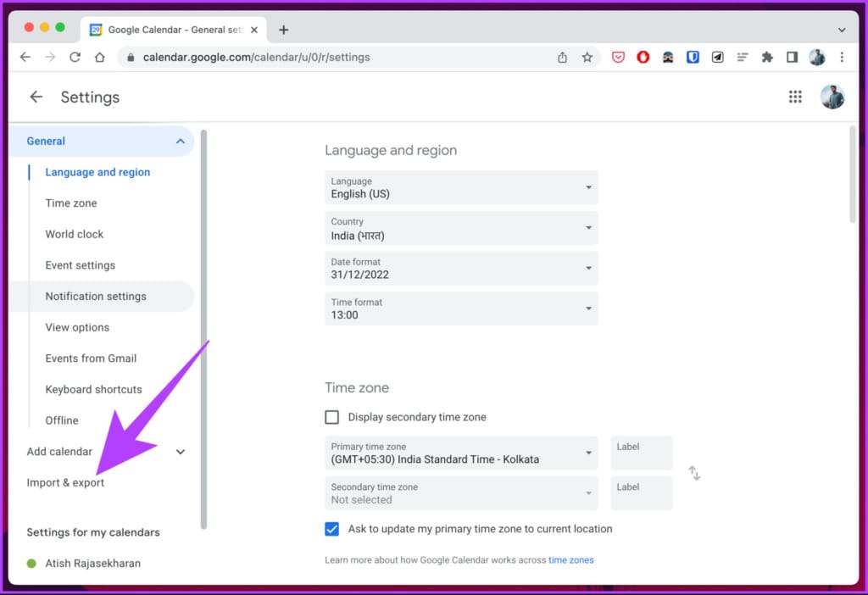The width and height of the screenshot is (868, 595).
Task: Select Keyboard shortcuts in the sidebar
Action: 93,389
